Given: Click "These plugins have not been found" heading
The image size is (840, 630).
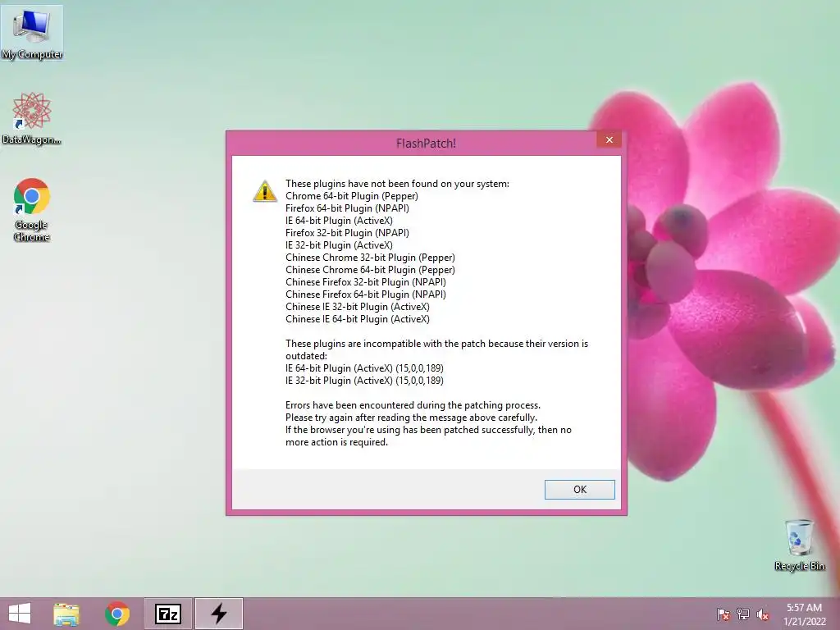Looking at the screenshot, I should [397, 184].
